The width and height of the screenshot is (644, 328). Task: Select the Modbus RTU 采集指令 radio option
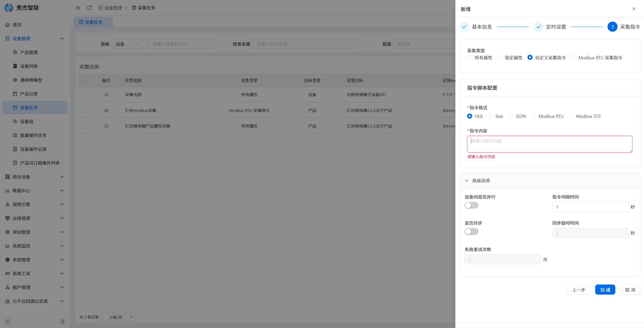573,58
